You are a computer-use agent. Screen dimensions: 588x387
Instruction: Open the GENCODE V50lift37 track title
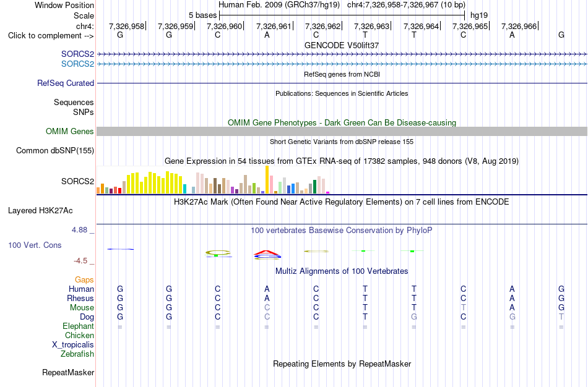click(342, 45)
